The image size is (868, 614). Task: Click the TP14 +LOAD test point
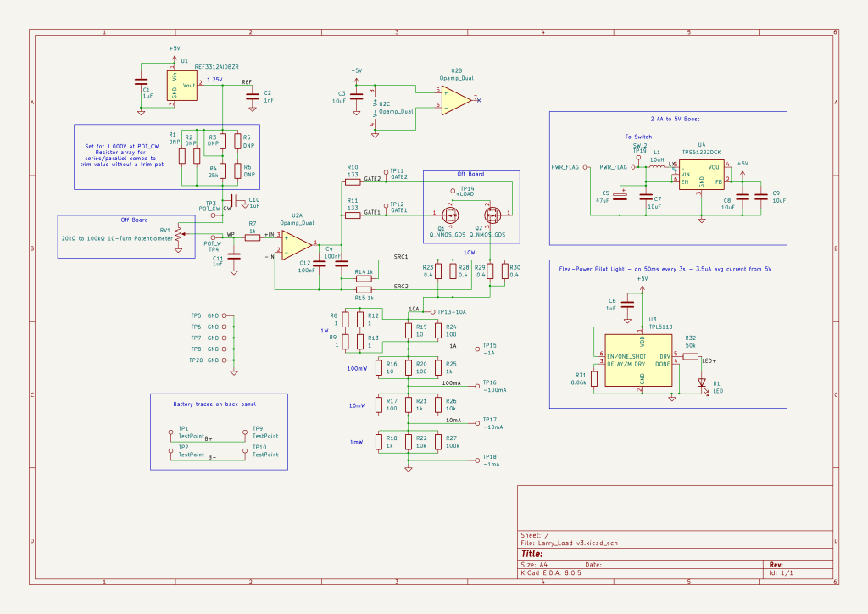(453, 191)
